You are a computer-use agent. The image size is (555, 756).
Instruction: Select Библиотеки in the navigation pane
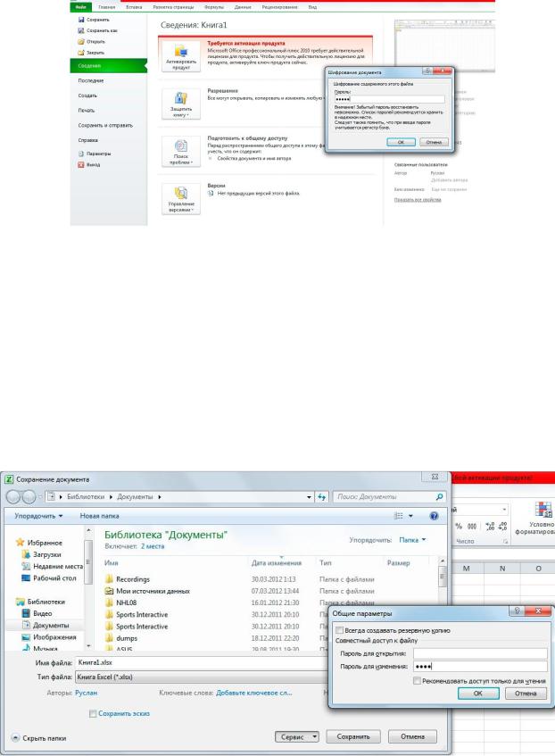(40, 602)
